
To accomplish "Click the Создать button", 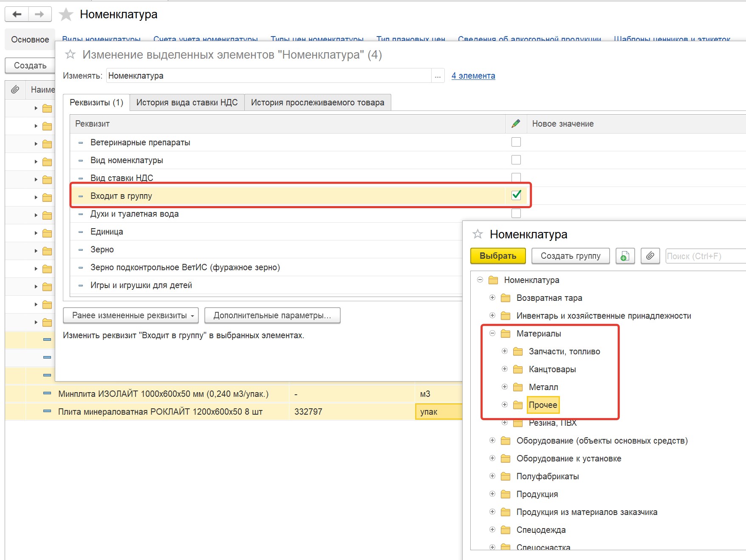I will coord(30,65).
